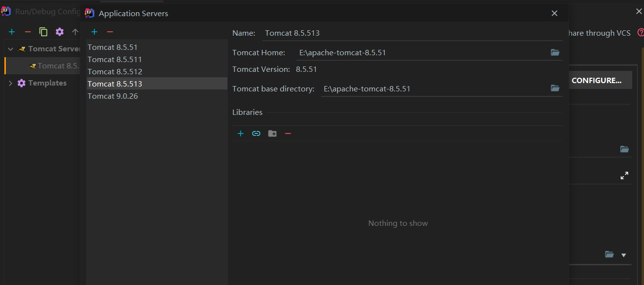
Task: Add a new application server
Action: point(94,32)
